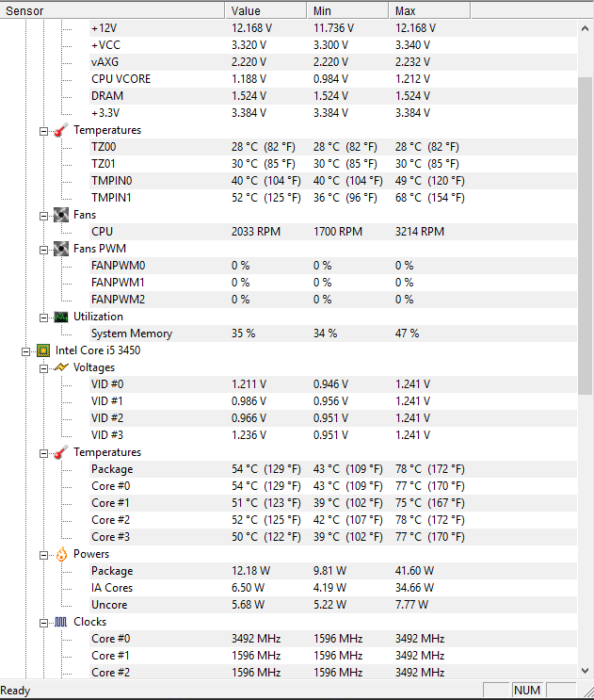Click the flame icon next to Powers

[61, 554]
